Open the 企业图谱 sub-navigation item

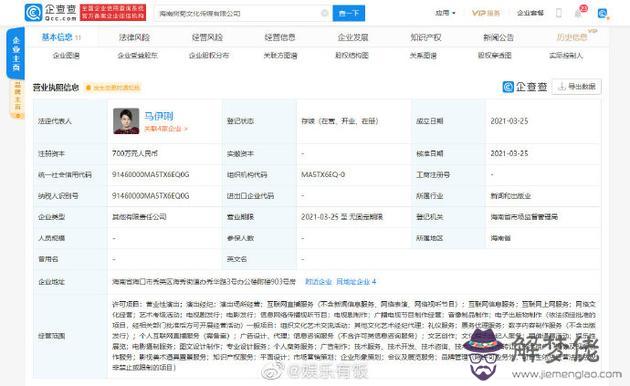click(66, 55)
